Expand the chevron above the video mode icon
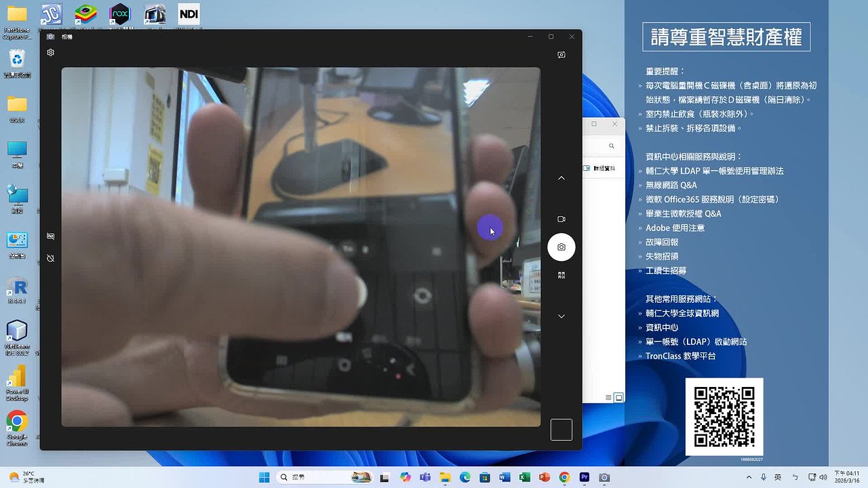This screenshot has height=488, width=868. [561, 178]
